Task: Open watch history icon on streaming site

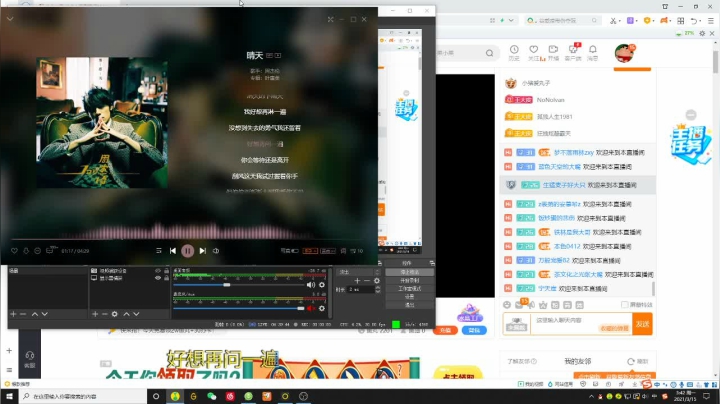Action: pyautogui.click(x=514, y=52)
